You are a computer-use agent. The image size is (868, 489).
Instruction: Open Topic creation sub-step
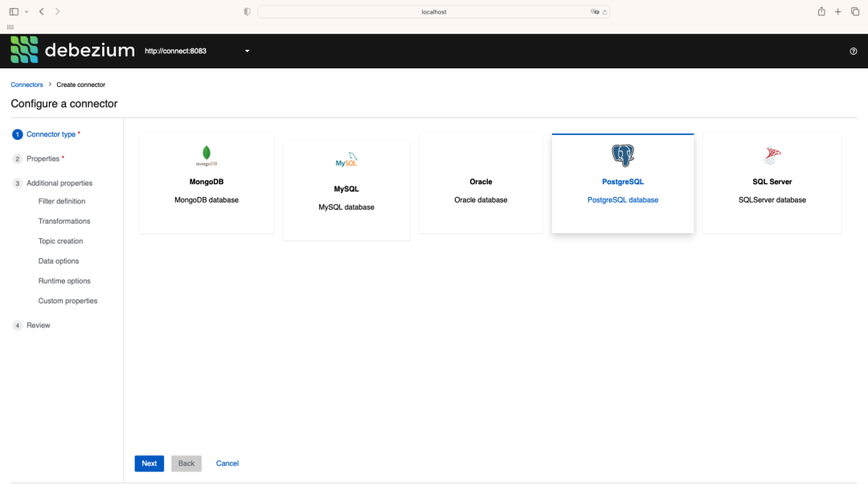click(60, 241)
